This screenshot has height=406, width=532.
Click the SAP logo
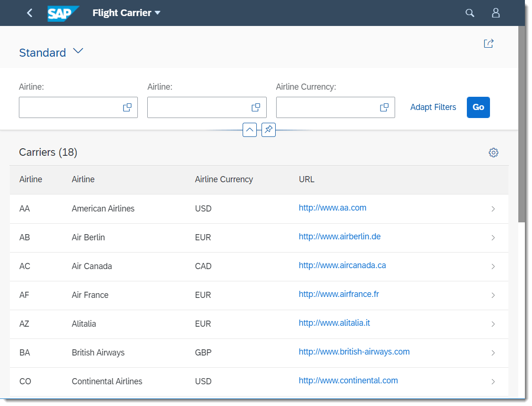(x=63, y=13)
